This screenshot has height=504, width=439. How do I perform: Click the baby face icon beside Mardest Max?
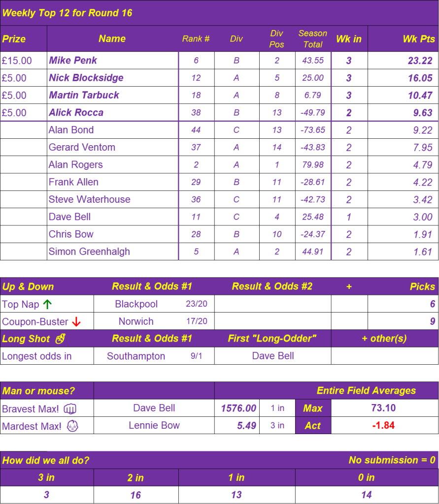point(73,426)
